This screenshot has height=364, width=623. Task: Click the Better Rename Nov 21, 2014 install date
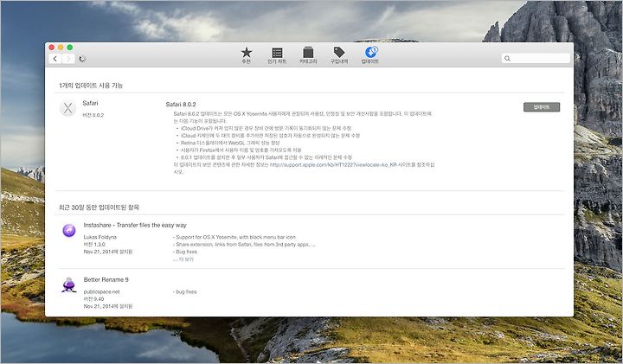108,306
